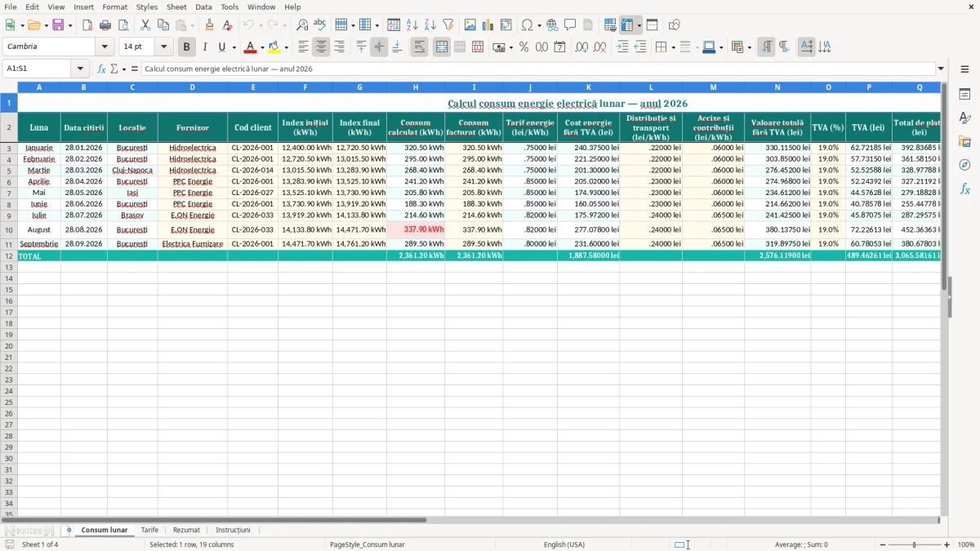Toggle Align Right
980x551 pixels.
(x=339, y=47)
